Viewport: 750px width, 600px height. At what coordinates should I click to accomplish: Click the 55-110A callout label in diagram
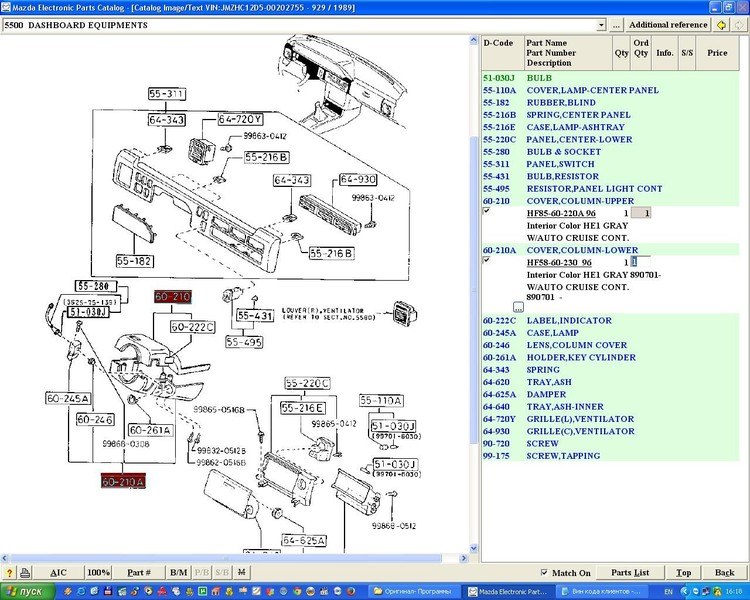[381, 400]
